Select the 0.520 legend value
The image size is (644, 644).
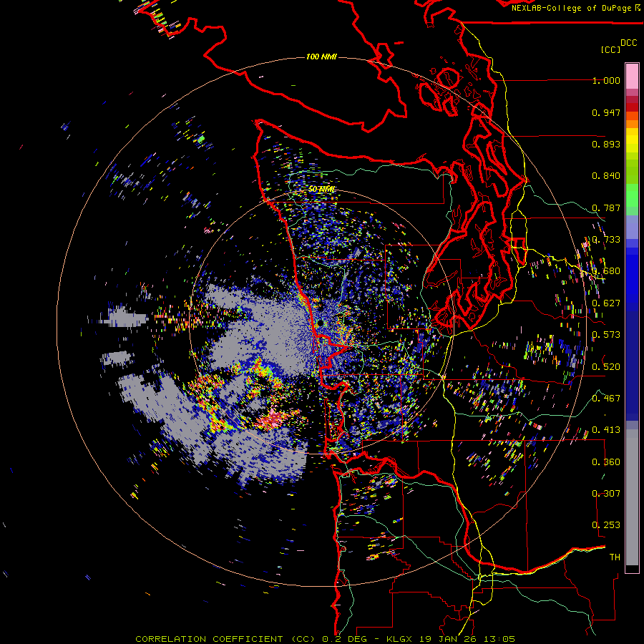click(606, 366)
